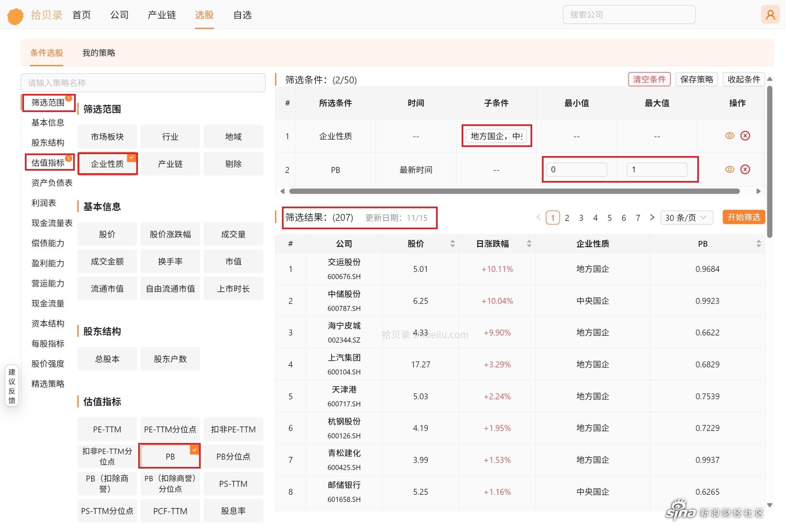Click the PB minimum value field
Image resolution: width=786 pixels, height=532 pixels.
(576, 169)
